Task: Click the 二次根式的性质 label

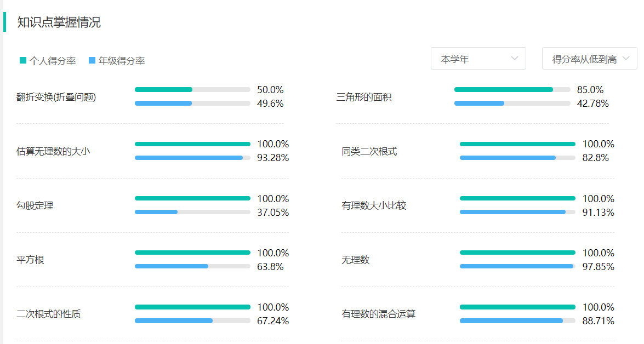Action: [48, 314]
